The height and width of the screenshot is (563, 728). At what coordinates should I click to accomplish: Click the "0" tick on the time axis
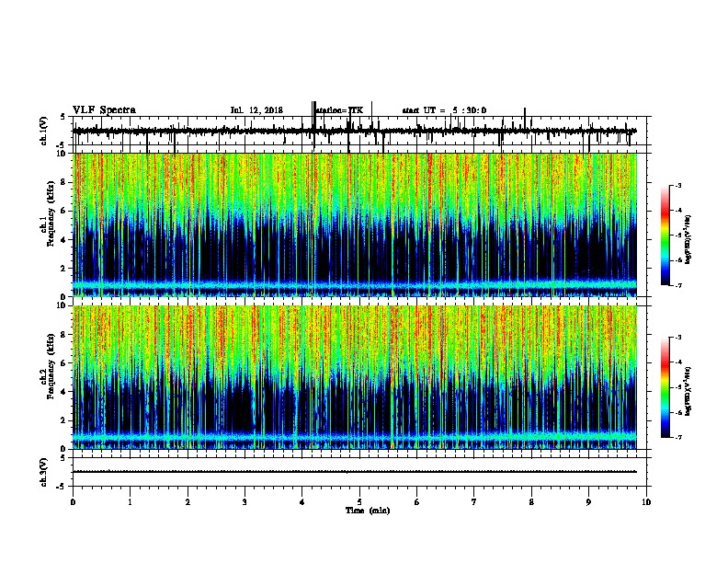(73, 502)
